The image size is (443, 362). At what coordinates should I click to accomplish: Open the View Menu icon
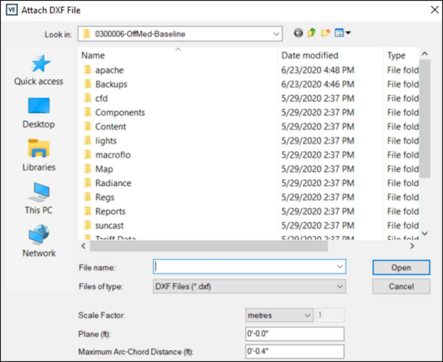pyautogui.click(x=342, y=33)
